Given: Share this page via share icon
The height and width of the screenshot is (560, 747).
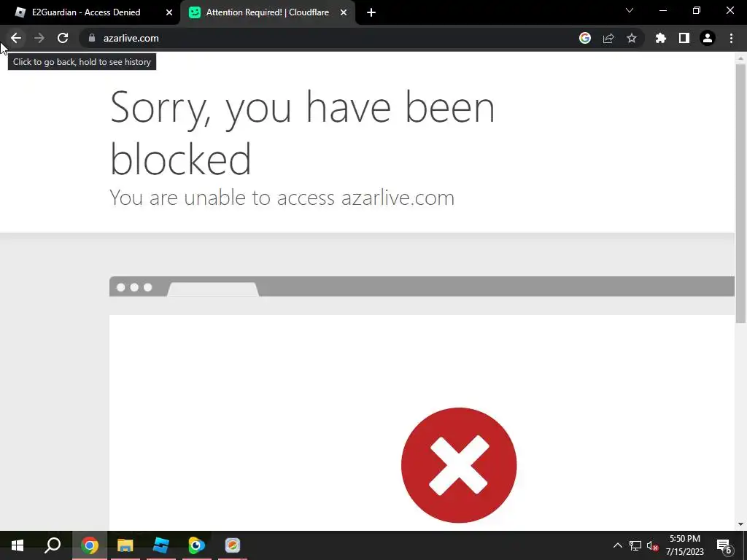Looking at the screenshot, I should click(x=608, y=38).
